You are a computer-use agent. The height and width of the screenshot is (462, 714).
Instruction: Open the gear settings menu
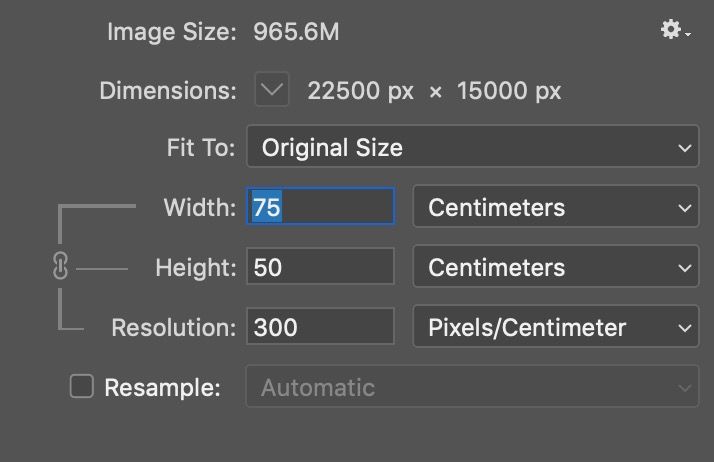[675, 31]
